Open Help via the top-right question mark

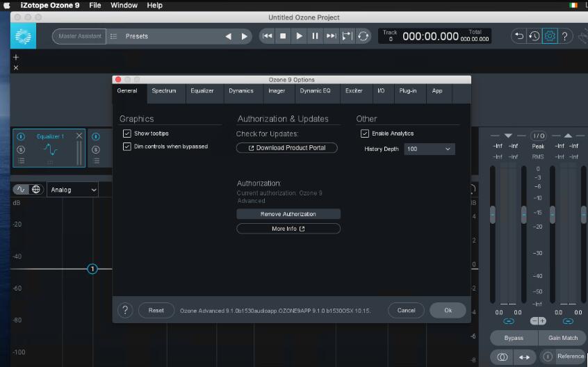pos(565,36)
